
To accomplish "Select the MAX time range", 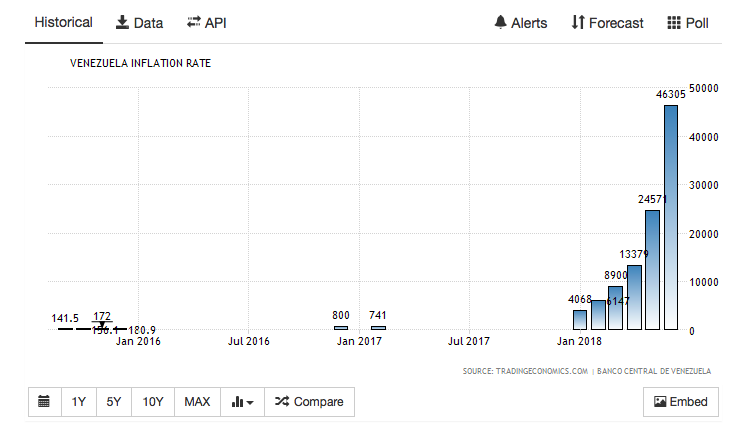I will 197,402.
